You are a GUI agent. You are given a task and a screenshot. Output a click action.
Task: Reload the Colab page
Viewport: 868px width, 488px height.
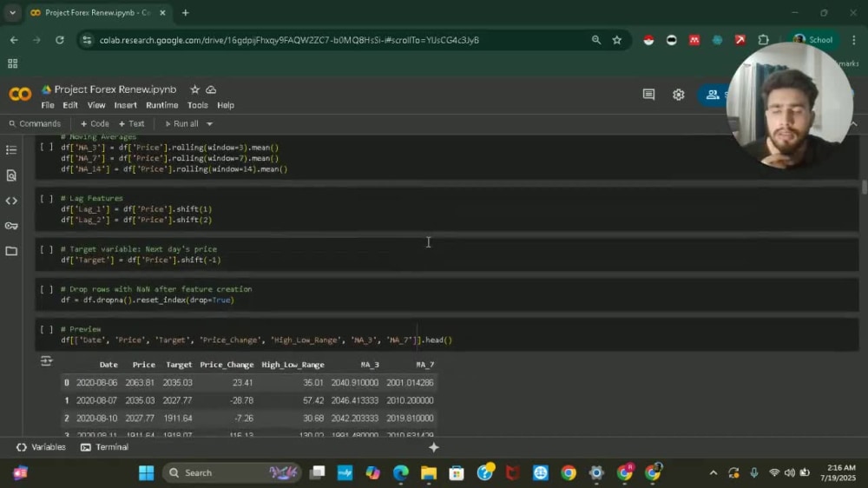(x=60, y=40)
